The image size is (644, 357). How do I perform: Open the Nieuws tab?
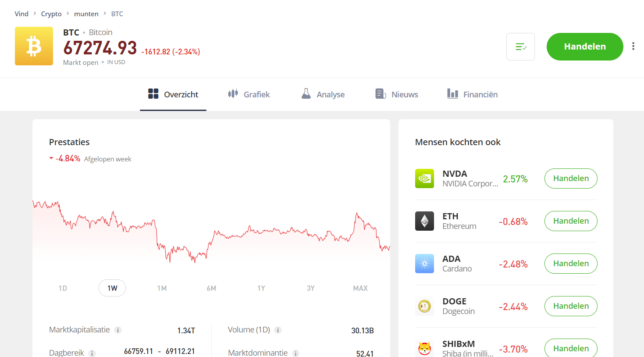(397, 94)
